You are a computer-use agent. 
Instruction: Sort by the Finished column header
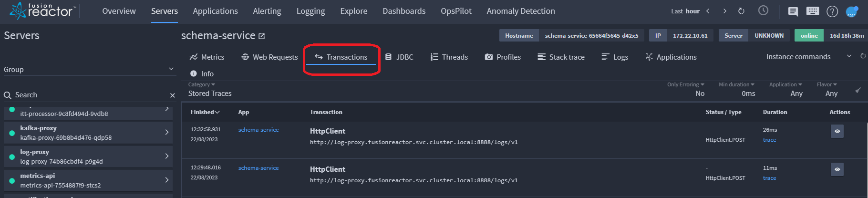[205, 112]
